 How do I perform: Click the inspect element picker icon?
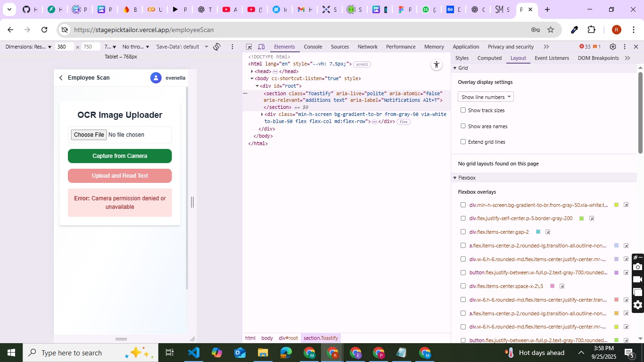point(249,47)
